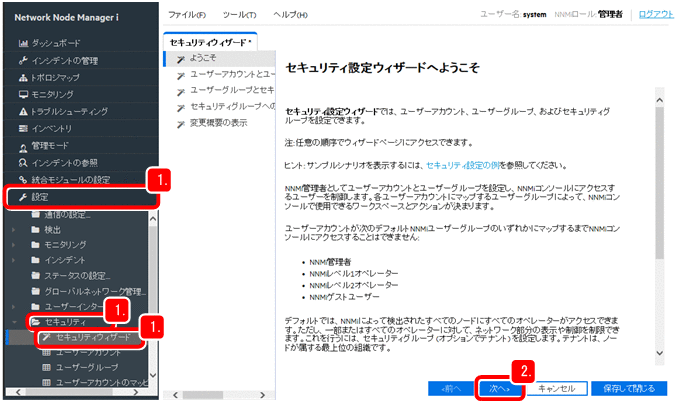683x405 pixels.
Task: Expand the モニタリング folder arrow in tree
Action: [14, 245]
